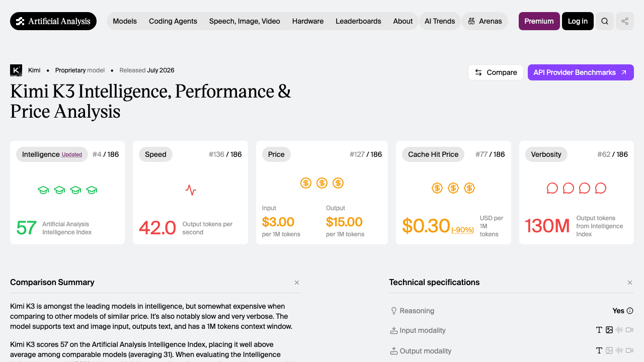The height and width of the screenshot is (362, 644).
Task: Open the Leaderboards nav item
Action: (358, 21)
